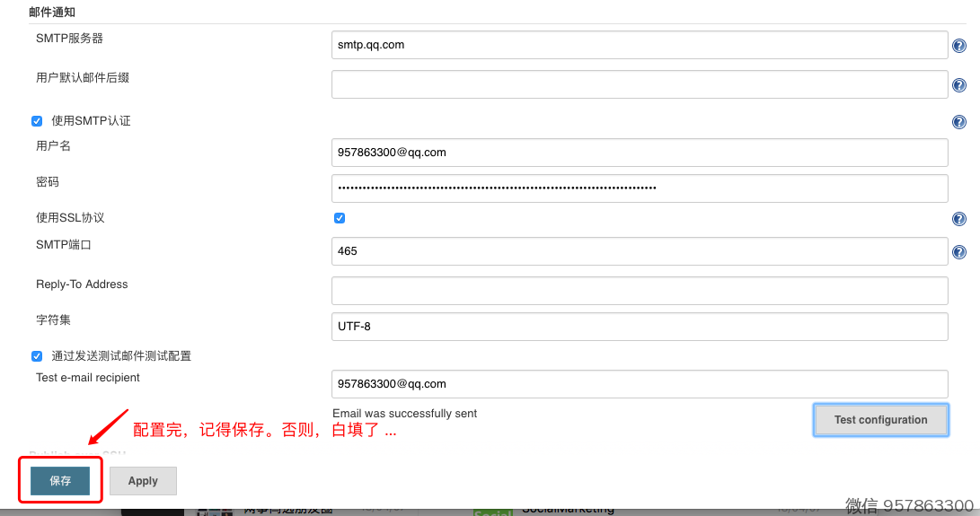Click the Reply-To Address input box
The width and height of the screenshot is (980, 516).
tap(639, 291)
